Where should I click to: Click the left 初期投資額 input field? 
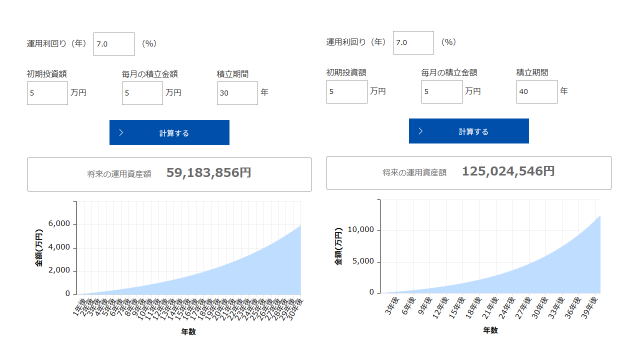click(47, 93)
